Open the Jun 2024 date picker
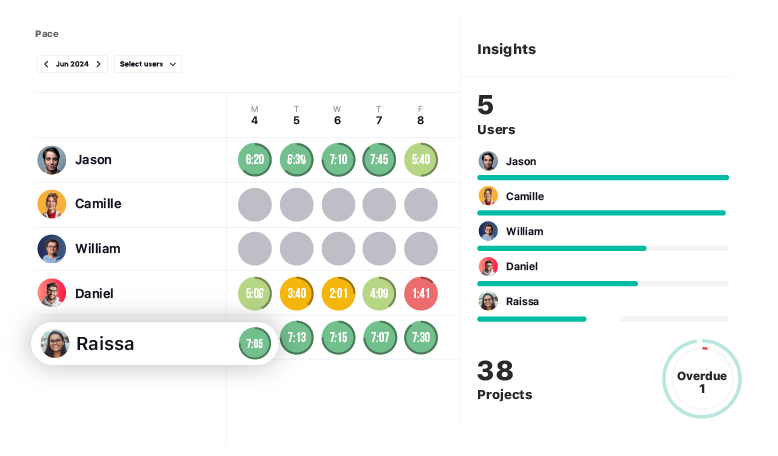Screen dimensions: 778x456 tap(72, 64)
